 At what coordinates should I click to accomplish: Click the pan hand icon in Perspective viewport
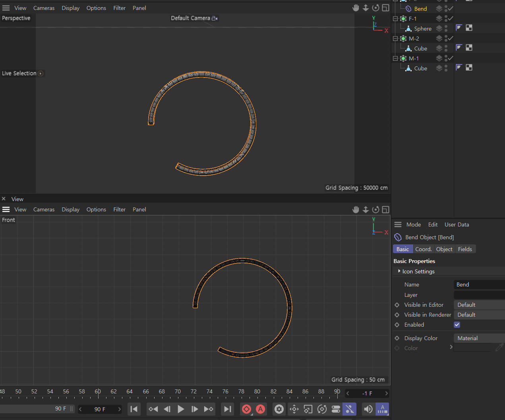pos(356,8)
